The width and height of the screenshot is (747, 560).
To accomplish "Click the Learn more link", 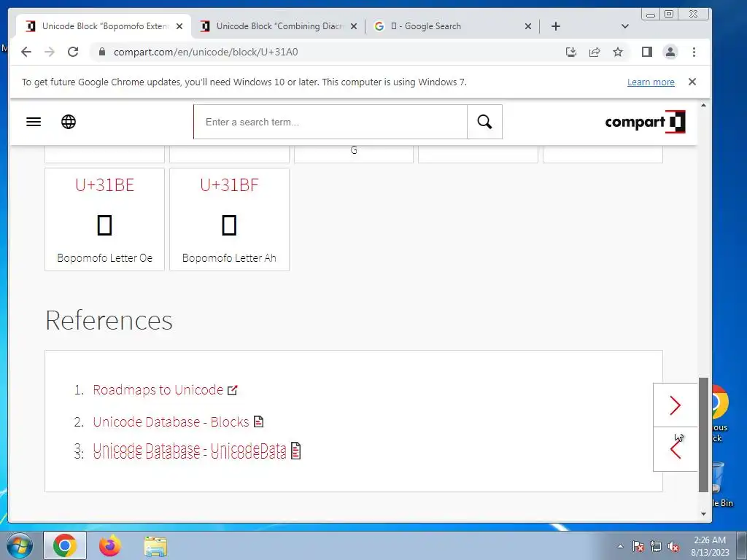I will click(x=651, y=82).
